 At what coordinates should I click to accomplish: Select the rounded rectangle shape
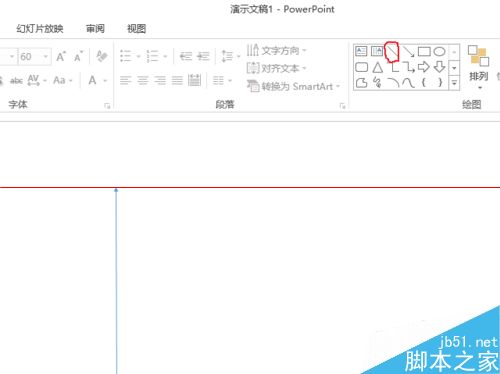361,67
